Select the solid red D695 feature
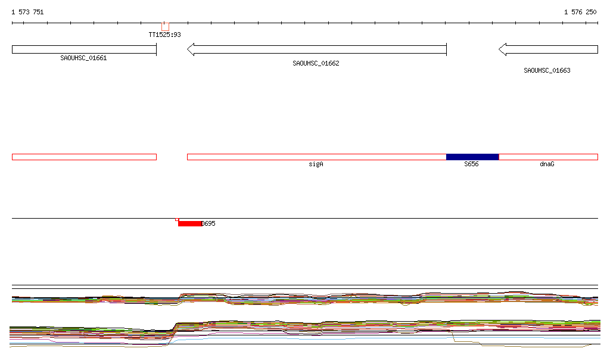 [x=190, y=223]
